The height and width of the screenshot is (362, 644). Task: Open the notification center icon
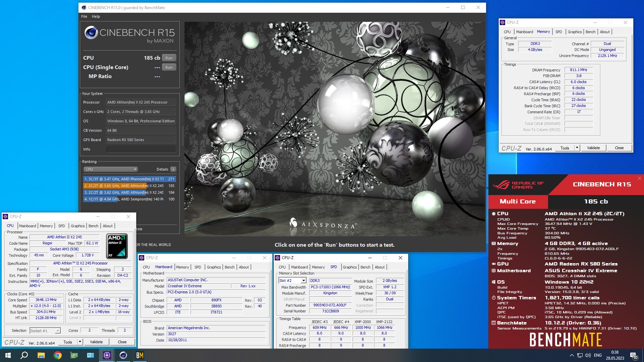coord(634,355)
